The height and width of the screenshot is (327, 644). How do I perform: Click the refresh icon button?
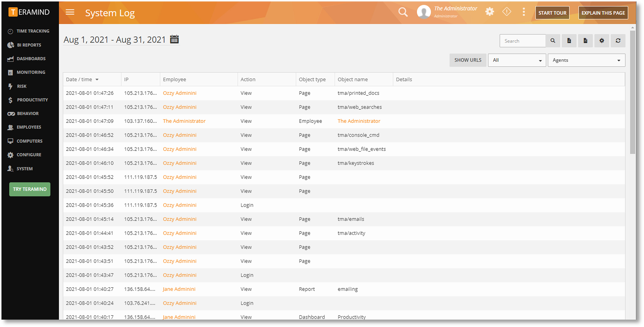(x=618, y=41)
